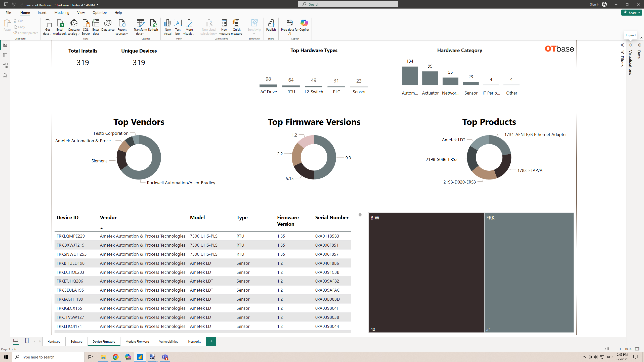
Task: Click Prep data for AI
Action: [290, 27]
